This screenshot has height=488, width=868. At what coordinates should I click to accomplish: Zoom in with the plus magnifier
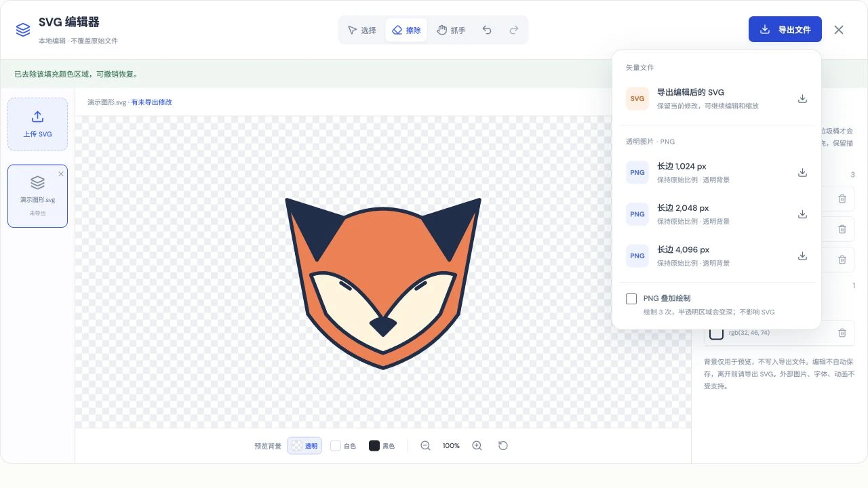(477, 446)
